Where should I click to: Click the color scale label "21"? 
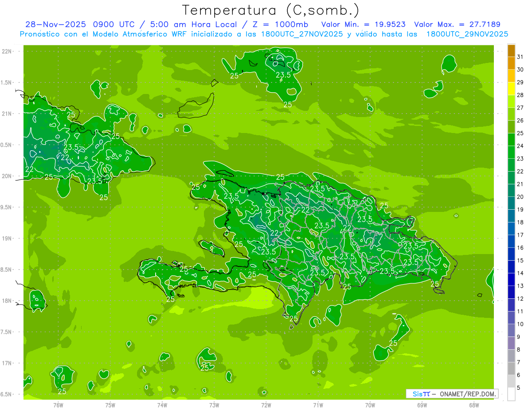pos(520,184)
